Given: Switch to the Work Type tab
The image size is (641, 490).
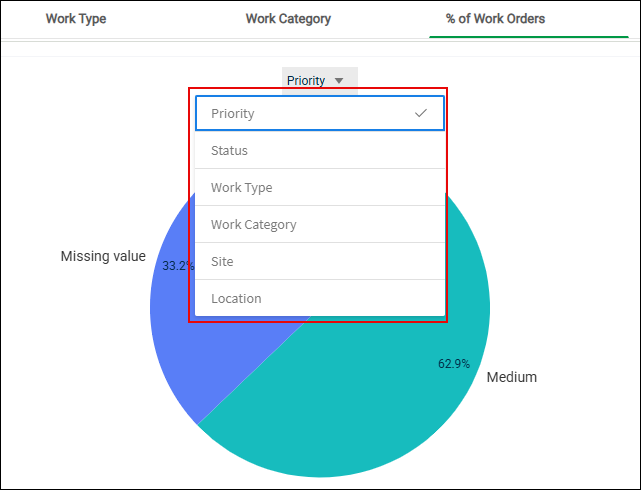Looking at the screenshot, I should point(76,19).
